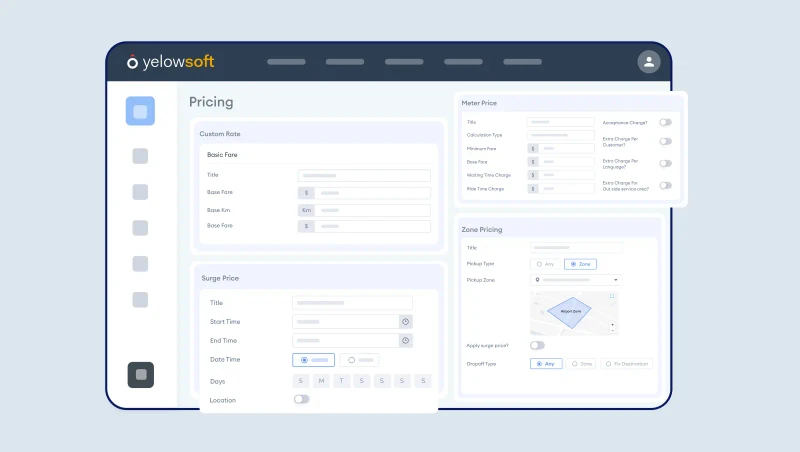800x452 pixels.
Task: Expand the Pickup Zone dropdown
Action: click(615, 280)
